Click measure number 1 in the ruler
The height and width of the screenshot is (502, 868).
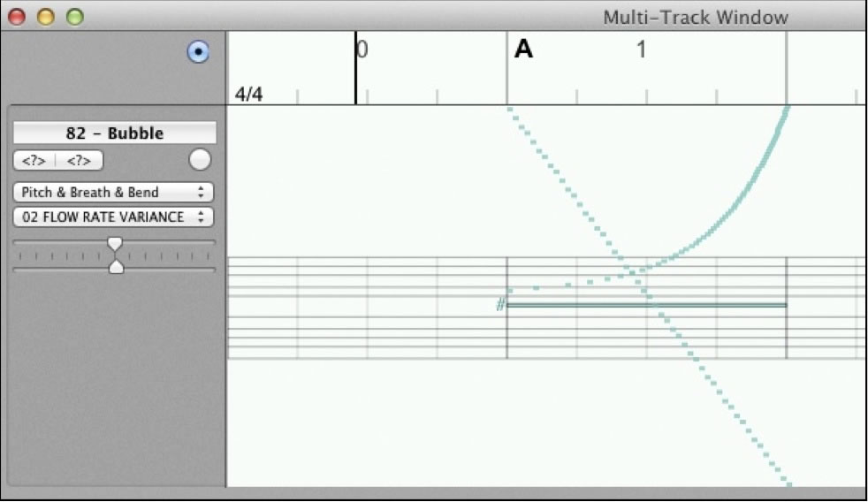(x=641, y=49)
